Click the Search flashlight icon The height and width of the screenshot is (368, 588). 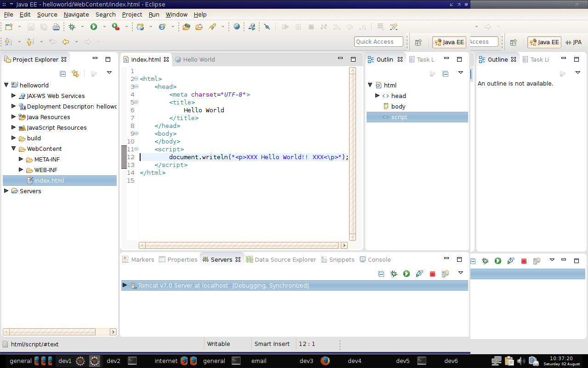(212, 27)
